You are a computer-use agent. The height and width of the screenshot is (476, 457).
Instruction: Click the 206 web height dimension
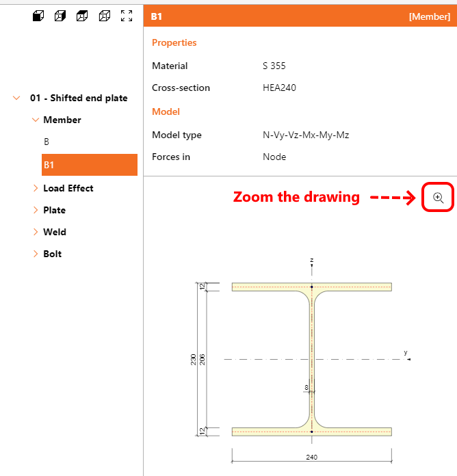point(203,360)
